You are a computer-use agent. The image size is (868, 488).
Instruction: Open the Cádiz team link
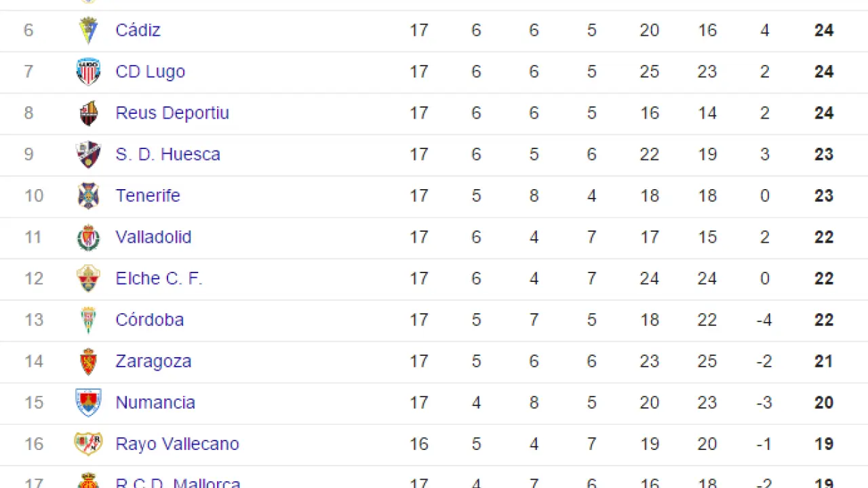[138, 30]
